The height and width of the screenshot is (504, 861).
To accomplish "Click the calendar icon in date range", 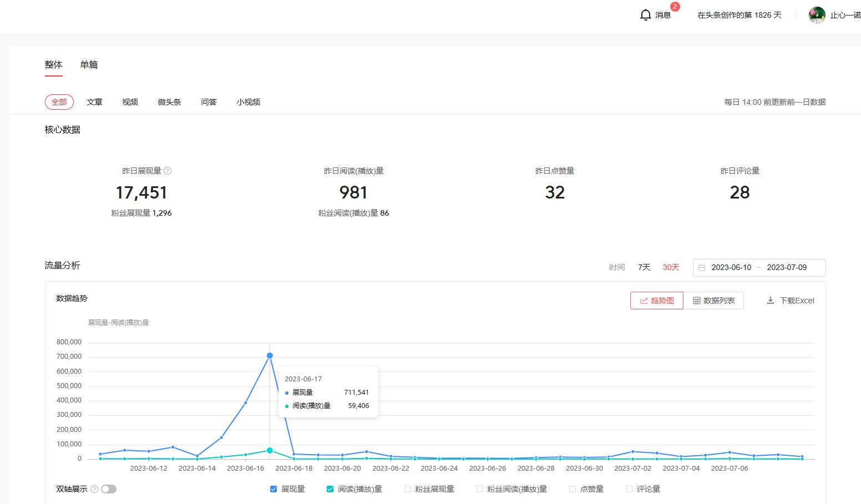I will (x=702, y=268).
